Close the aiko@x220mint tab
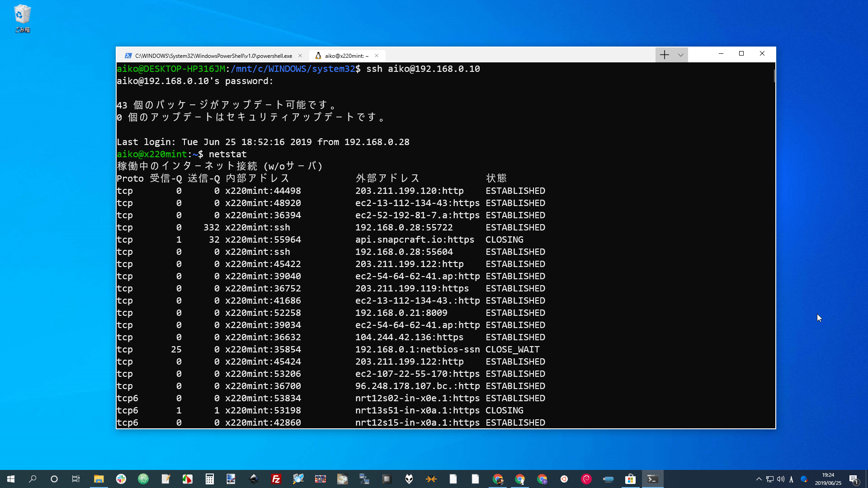This screenshot has width=868, height=488. pos(377,56)
